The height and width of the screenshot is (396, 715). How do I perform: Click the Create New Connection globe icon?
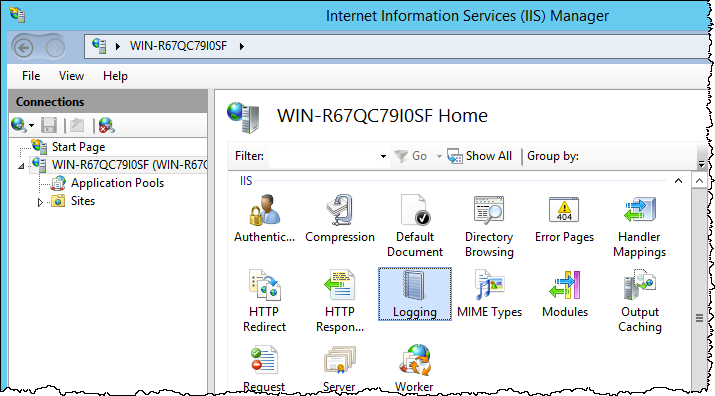[18, 125]
